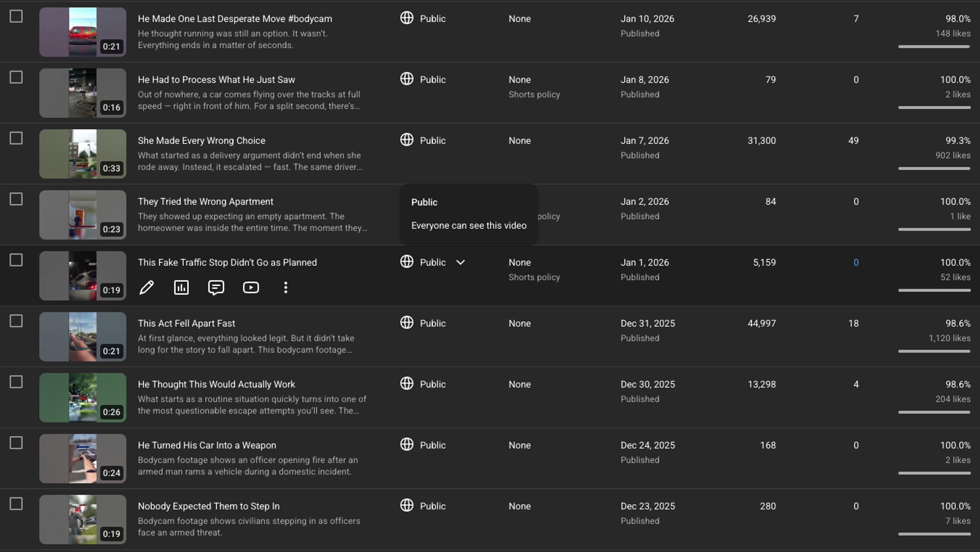Image resolution: width=980 pixels, height=552 pixels.
Task: Check the box for 'He Made One Last Desperate Move'
Action: click(x=16, y=16)
